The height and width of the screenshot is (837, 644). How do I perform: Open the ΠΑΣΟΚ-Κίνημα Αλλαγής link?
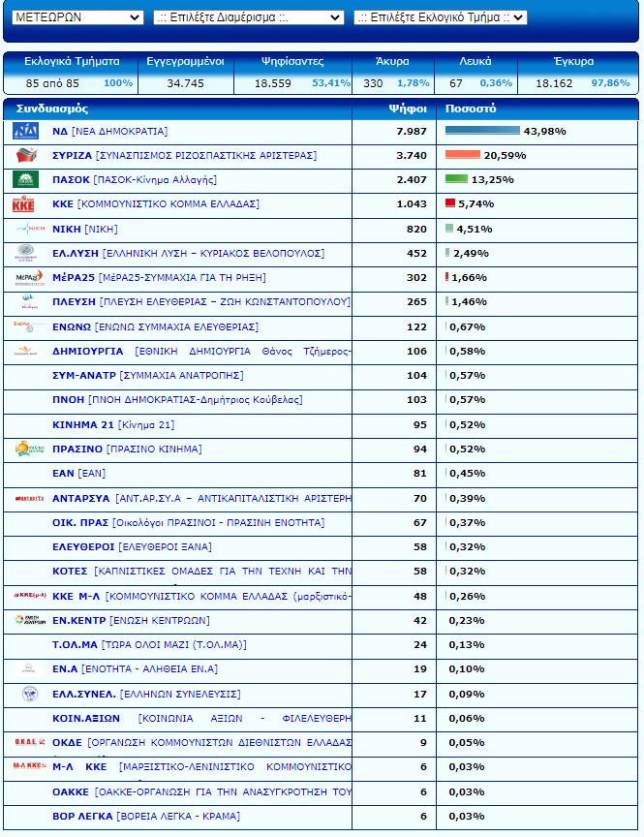(x=135, y=179)
